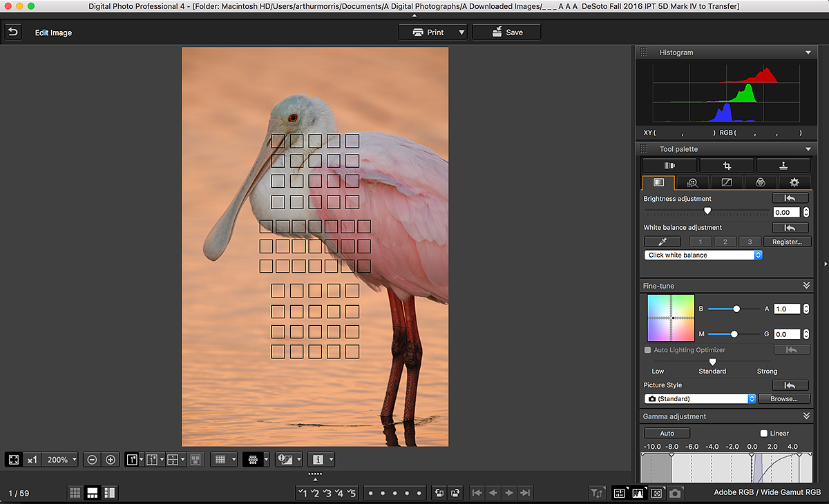Click registered white balance button 1
The height and width of the screenshot is (504, 829).
click(x=701, y=242)
